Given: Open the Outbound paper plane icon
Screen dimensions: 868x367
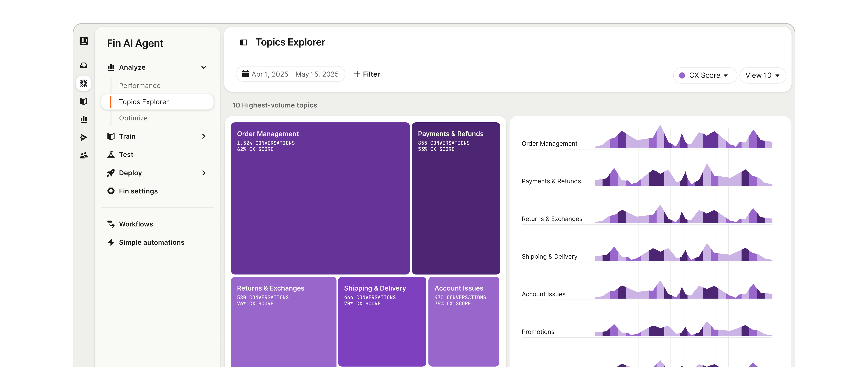Looking at the screenshot, I should (84, 137).
